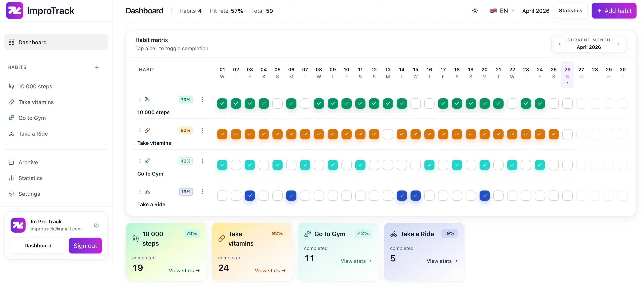Viewport: 644px width, 294px height.
Task: Uncheck Take a Ride on day 03
Action: coord(250,195)
